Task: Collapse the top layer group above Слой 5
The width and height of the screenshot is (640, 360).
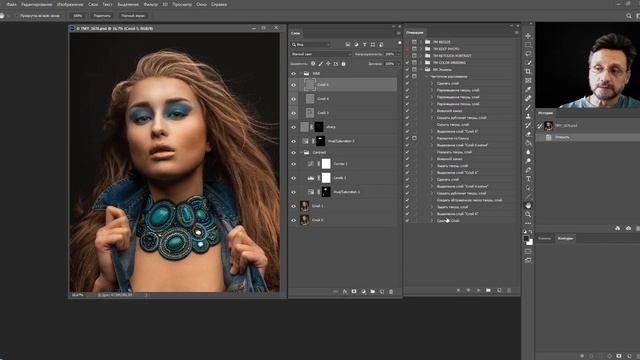Action: pos(301,73)
